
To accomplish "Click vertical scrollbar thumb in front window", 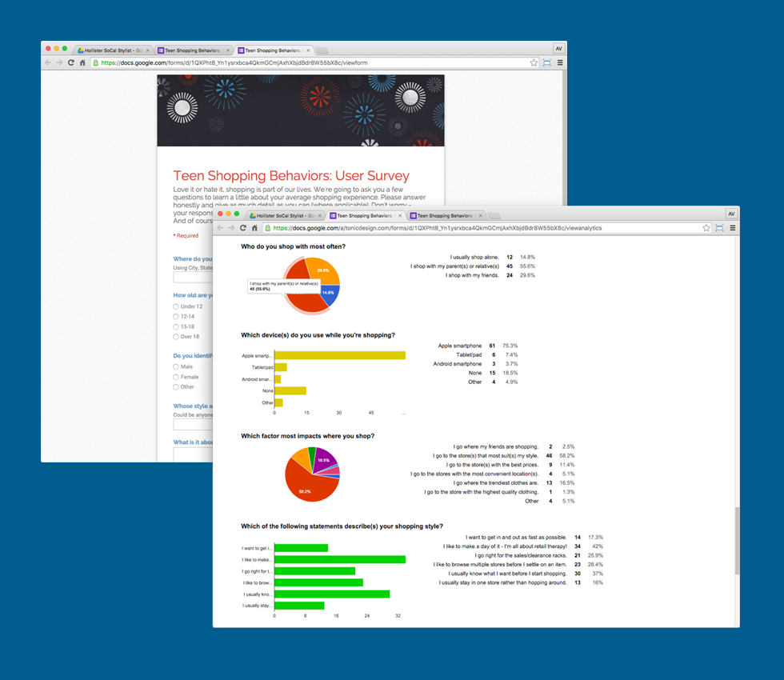I will (737, 541).
